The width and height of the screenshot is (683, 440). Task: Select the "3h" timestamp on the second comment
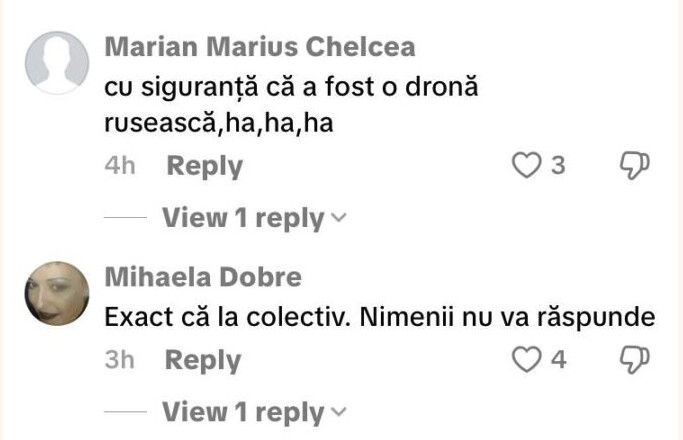click(120, 360)
